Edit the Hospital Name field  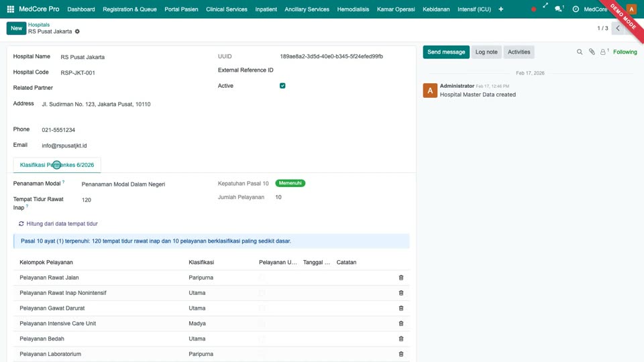coord(131,57)
